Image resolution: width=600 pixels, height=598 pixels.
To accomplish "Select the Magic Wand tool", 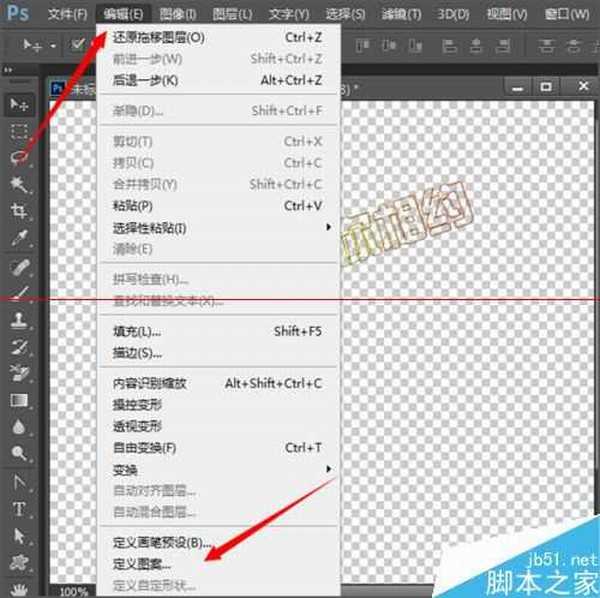I will point(19,185).
